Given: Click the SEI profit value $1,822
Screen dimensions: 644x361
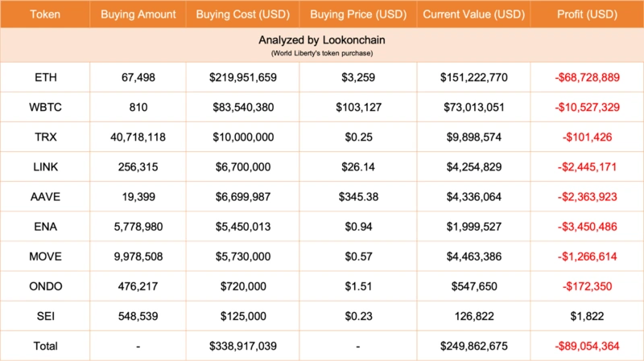Looking at the screenshot, I should (587, 316).
